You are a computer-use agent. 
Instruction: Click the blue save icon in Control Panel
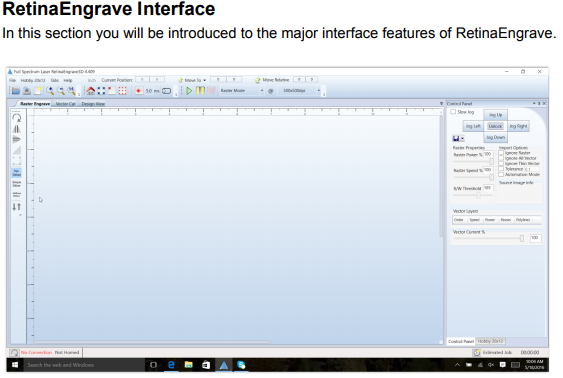coord(456,138)
